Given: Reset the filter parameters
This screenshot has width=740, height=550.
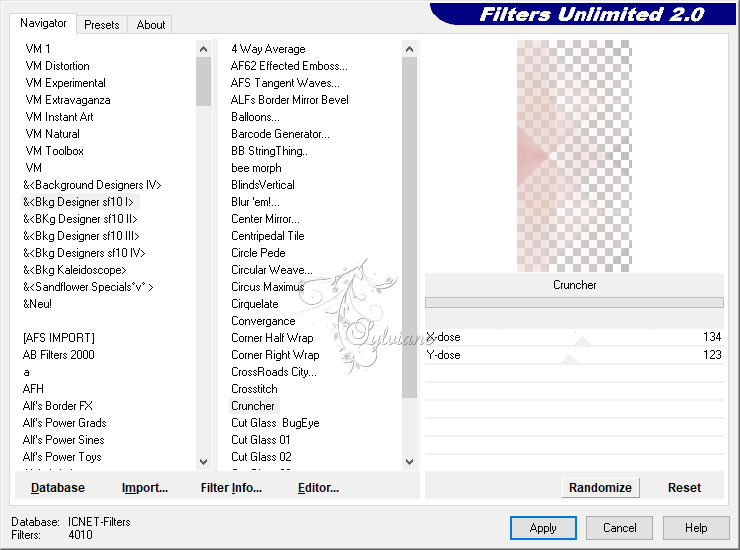Looking at the screenshot, I should coord(684,488).
